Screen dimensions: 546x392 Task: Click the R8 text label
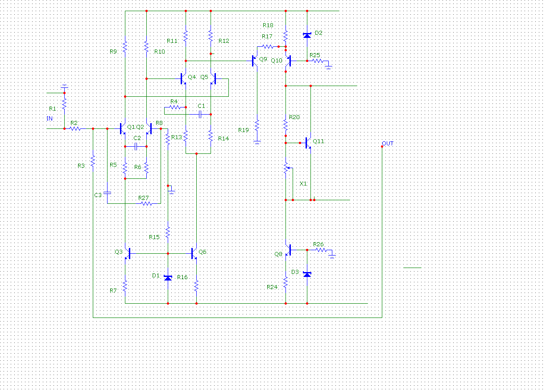[x=159, y=123]
